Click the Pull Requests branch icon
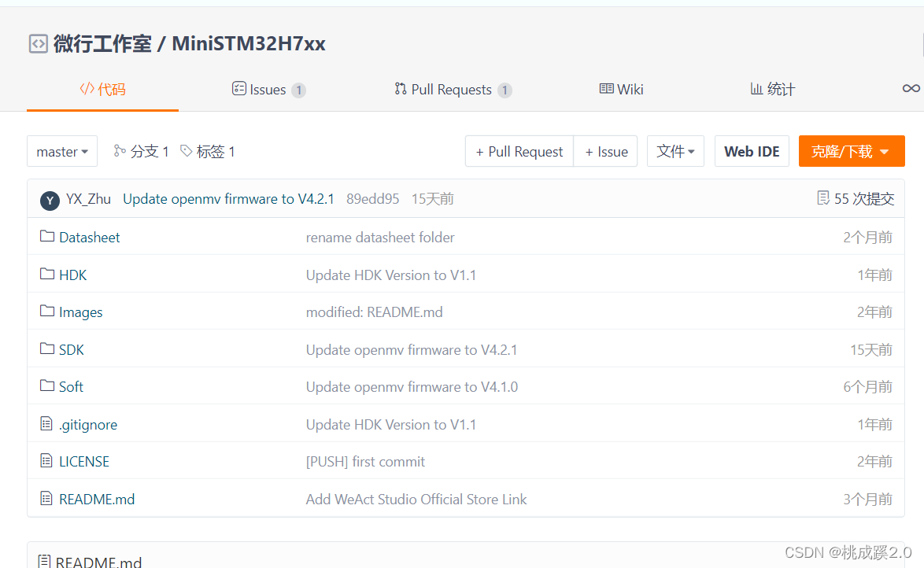This screenshot has width=924, height=568. click(x=401, y=88)
